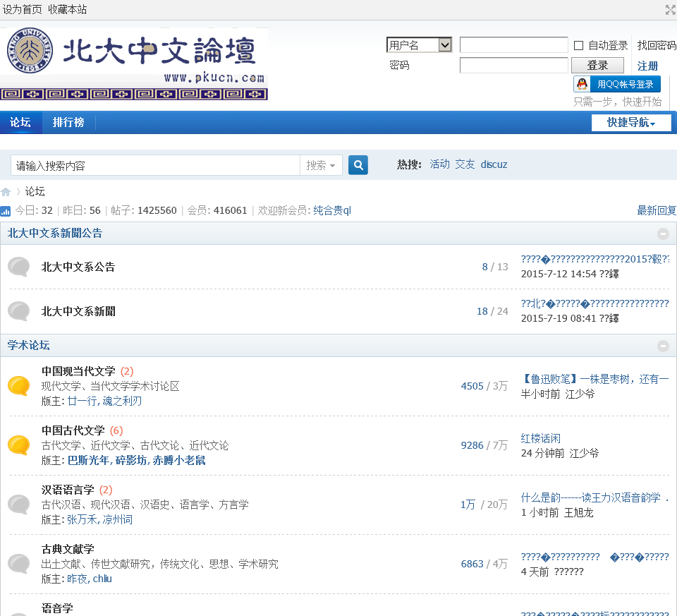Click the bubble icon for 北大中文系新聞
The width and height of the screenshot is (677, 616).
tap(18, 311)
